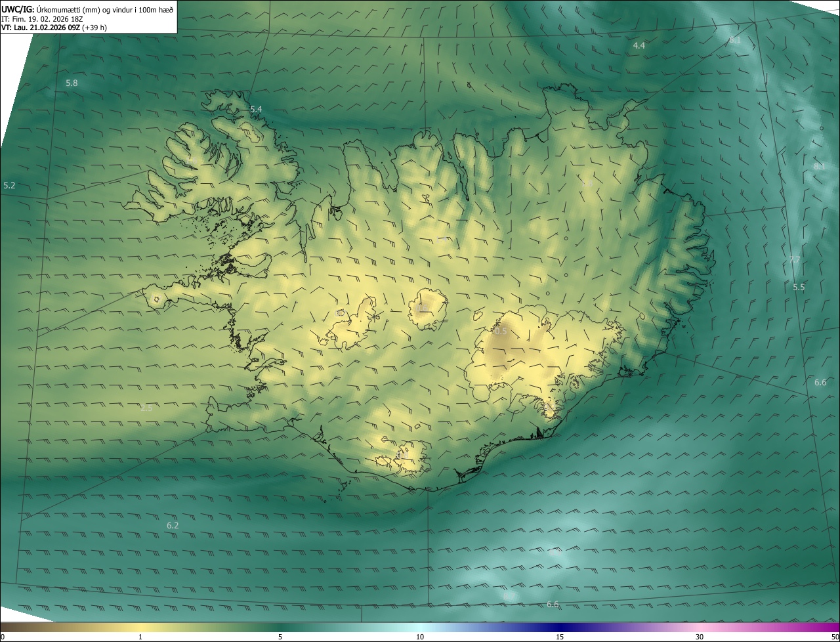Click the 10 tick label on the color scale
This screenshot has height=642, width=840.
coord(420,637)
